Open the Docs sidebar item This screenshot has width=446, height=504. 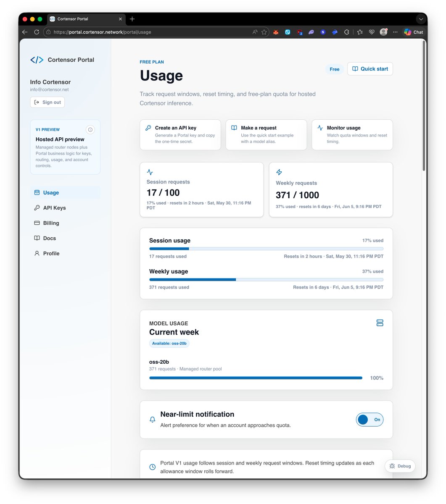pos(65,238)
